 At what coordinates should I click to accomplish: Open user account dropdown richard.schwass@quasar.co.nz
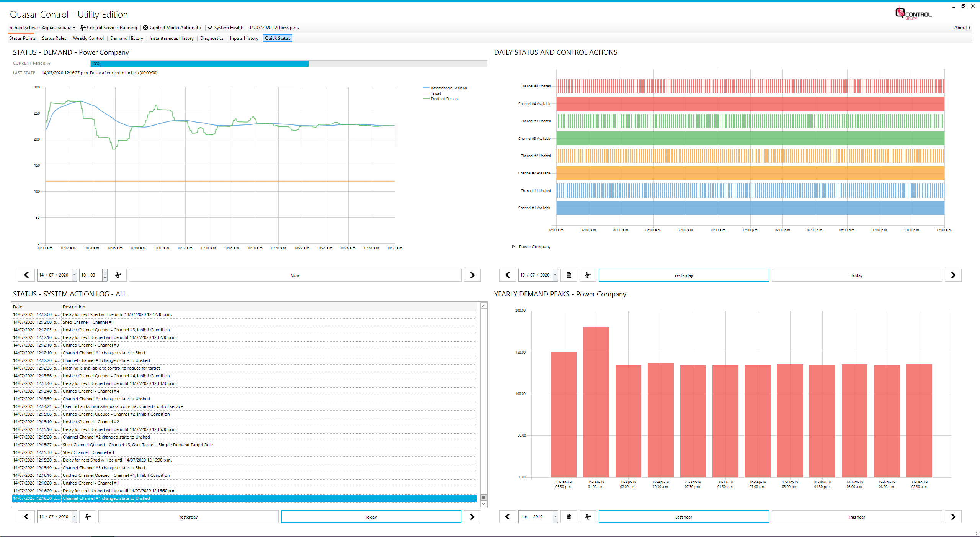42,28
